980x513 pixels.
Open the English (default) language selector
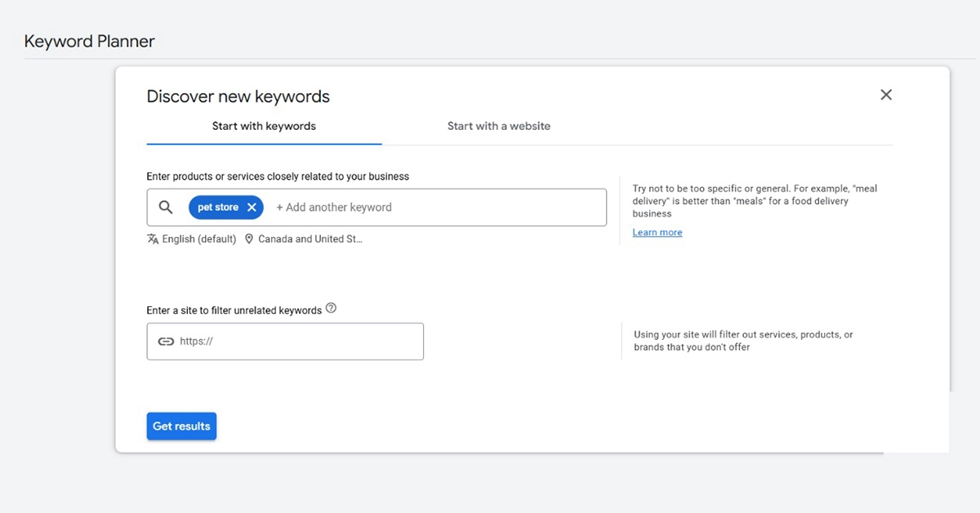(199, 239)
